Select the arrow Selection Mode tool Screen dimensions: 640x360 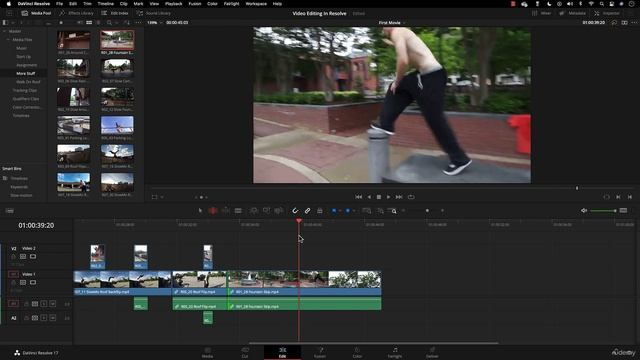(200, 211)
